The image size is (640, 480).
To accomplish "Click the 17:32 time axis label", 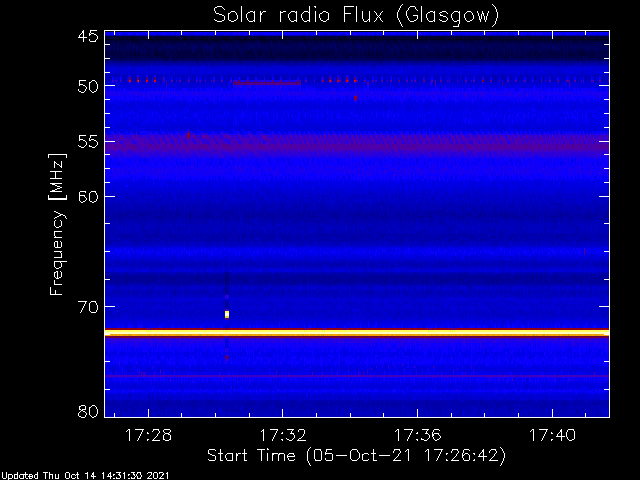I will coord(283,435).
